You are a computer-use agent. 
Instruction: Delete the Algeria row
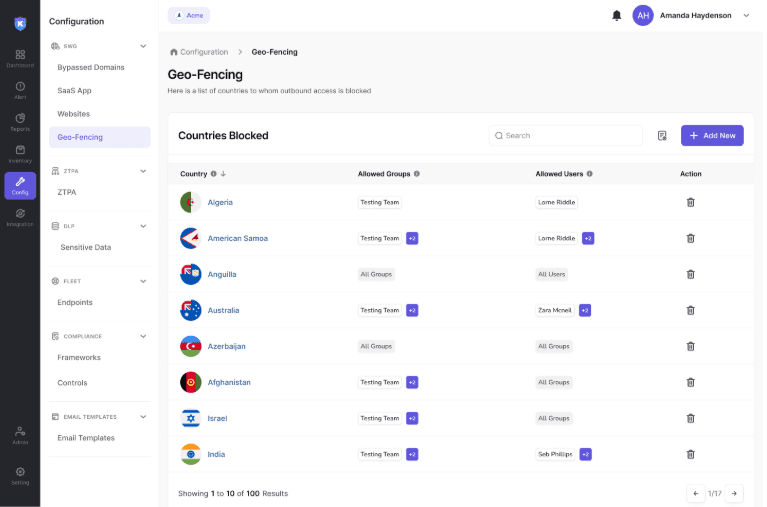690,202
